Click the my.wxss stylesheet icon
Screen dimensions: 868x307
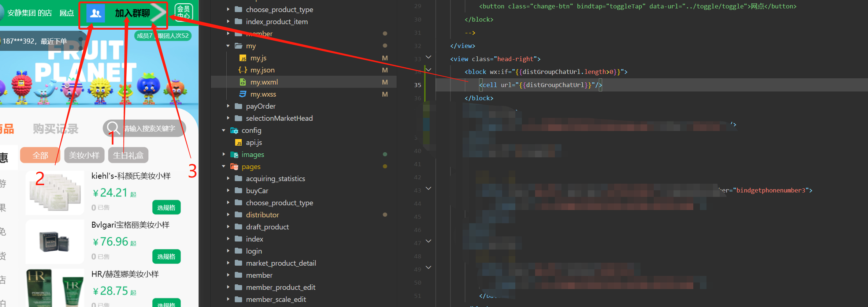click(242, 94)
